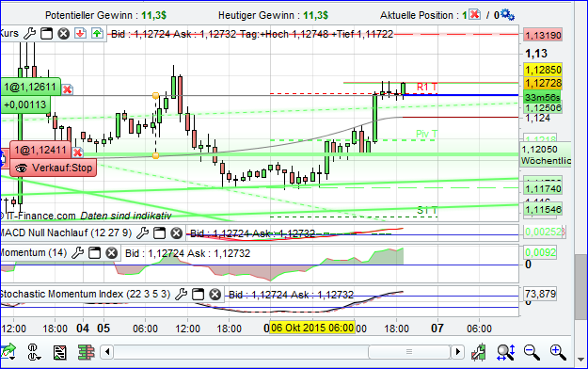This screenshot has height=369, width=588.
Task: Click the MACD Null Nachlauf (12 27 9) title
Action: (66, 233)
